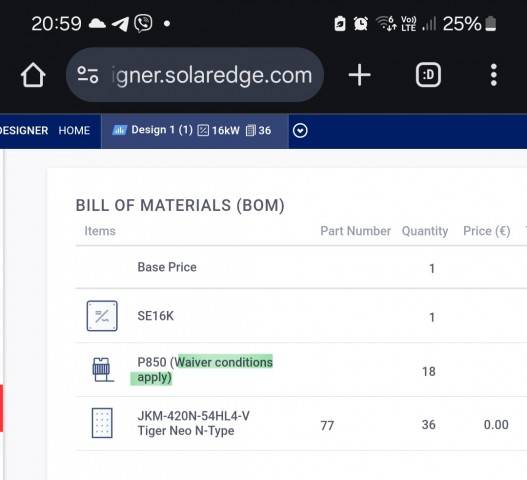This screenshot has width=527, height=480.
Task: Click quantity 36 for JKM module
Action: tap(429, 425)
